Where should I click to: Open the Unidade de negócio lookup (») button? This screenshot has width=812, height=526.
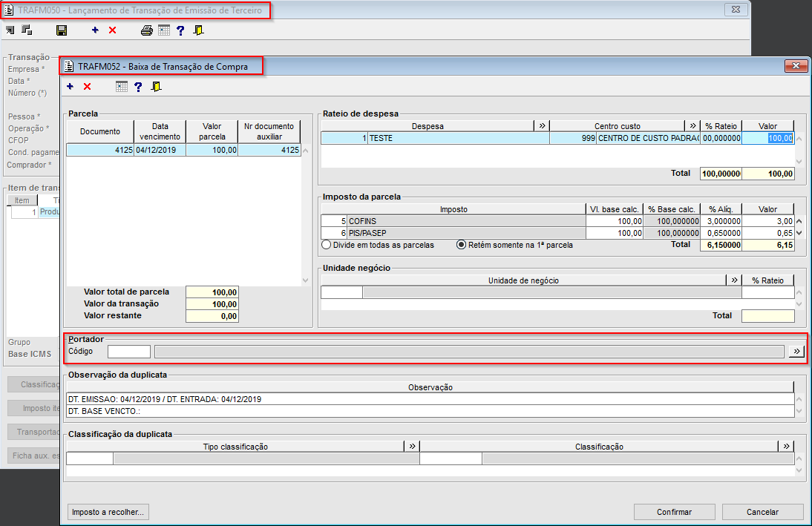[x=734, y=280]
